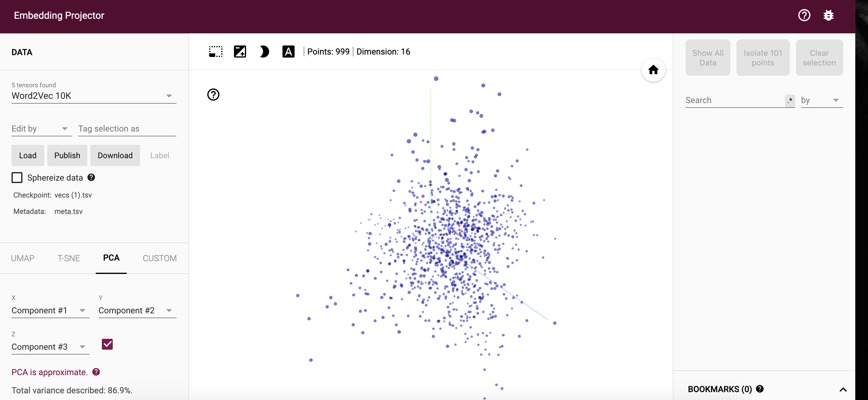The image size is (868, 400).
Task: Toggle 3D labels mode A icon
Action: (x=288, y=52)
